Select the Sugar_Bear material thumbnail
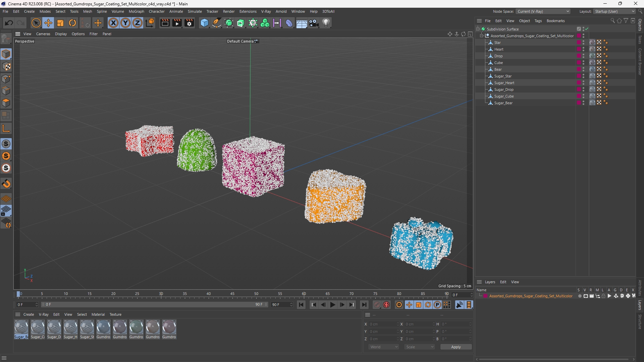Viewport: 644px width, 362px height. (21, 329)
